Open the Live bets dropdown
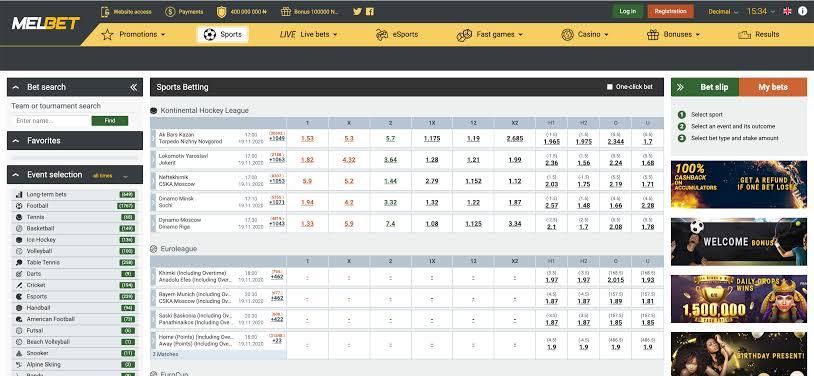 click(308, 34)
